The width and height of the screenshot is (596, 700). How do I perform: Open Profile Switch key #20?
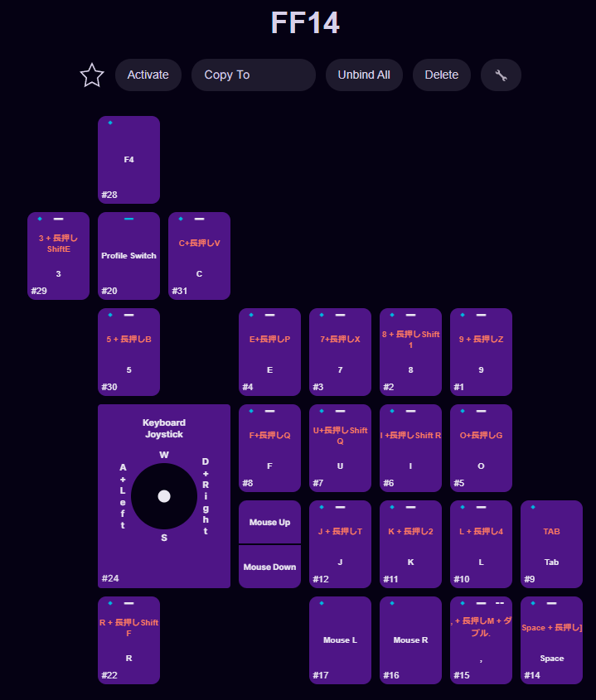128,256
